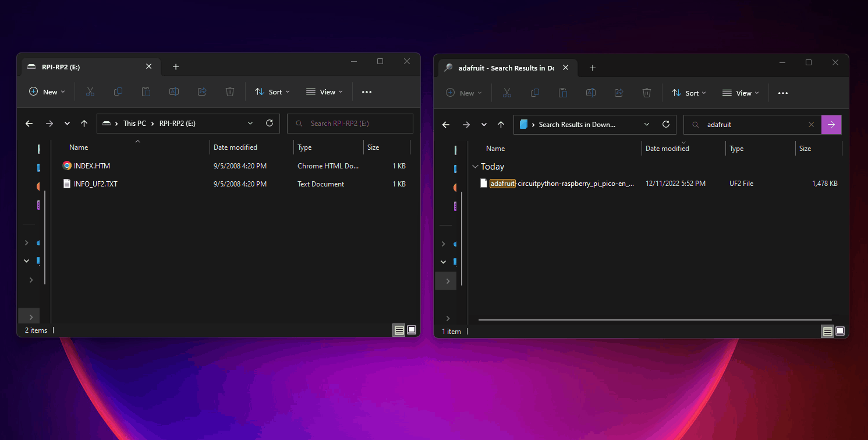Click Delete trash icon in RPI-RP2 window
The width and height of the screenshot is (868, 440).
230,91
